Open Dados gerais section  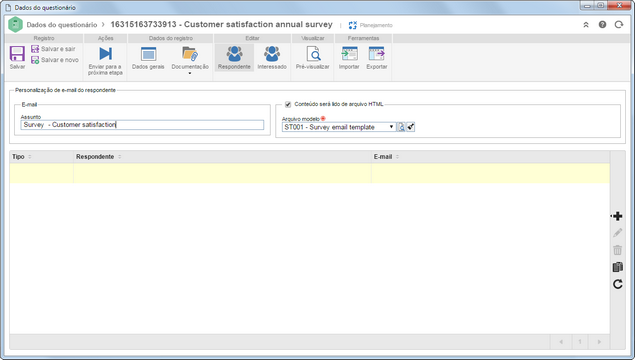point(148,58)
